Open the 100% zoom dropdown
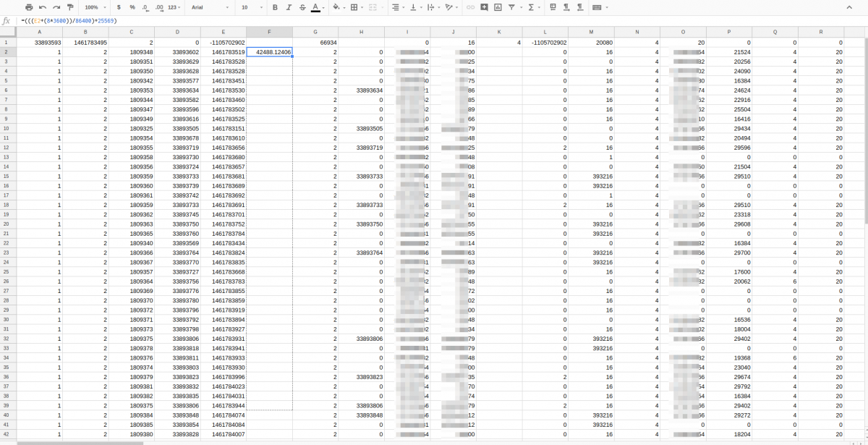 click(x=95, y=7)
